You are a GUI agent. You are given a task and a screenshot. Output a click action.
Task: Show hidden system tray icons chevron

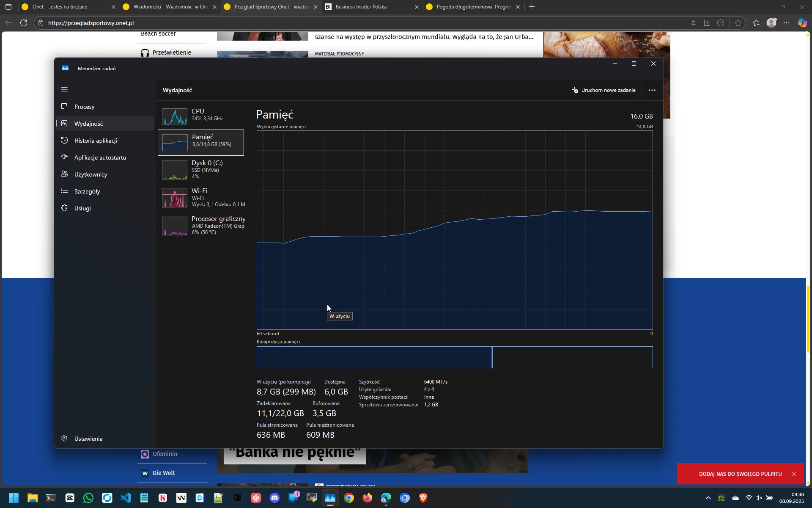tap(708, 498)
